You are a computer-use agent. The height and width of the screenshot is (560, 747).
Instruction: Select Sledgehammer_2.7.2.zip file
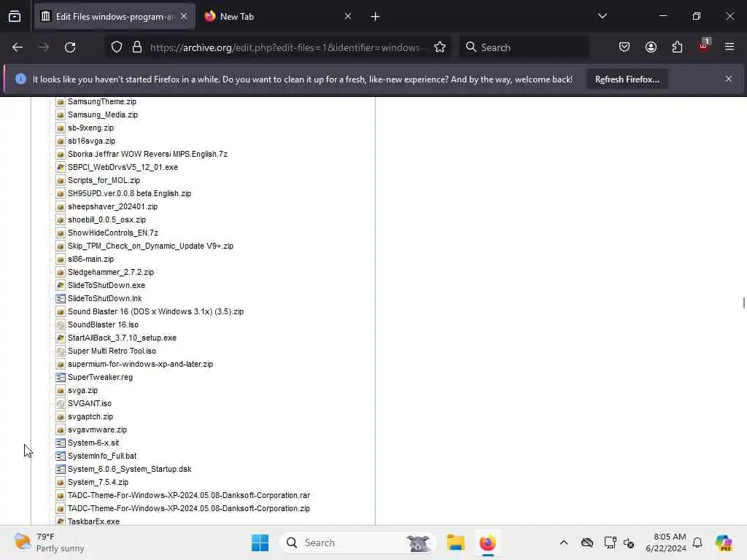(111, 273)
